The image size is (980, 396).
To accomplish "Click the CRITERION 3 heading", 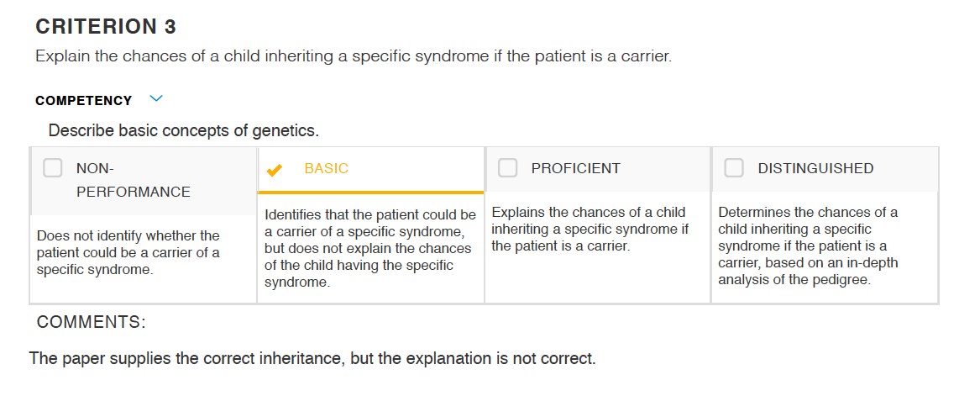I will tap(106, 26).
